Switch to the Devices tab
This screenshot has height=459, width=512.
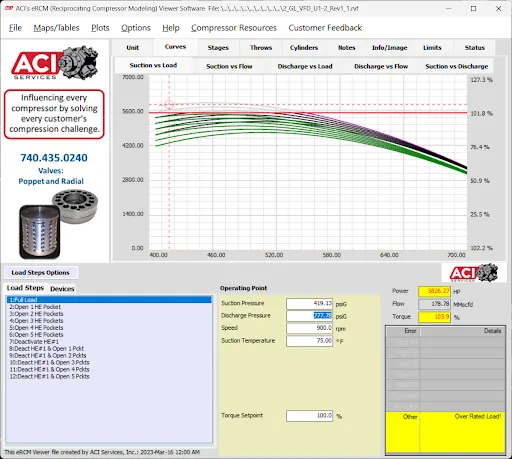(62, 289)
